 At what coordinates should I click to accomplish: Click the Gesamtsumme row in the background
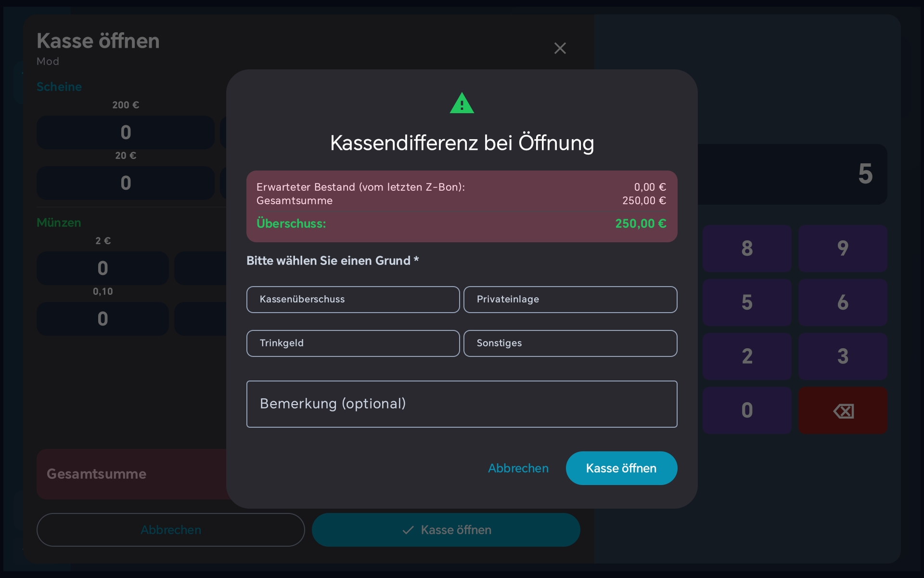click(96, 474)
